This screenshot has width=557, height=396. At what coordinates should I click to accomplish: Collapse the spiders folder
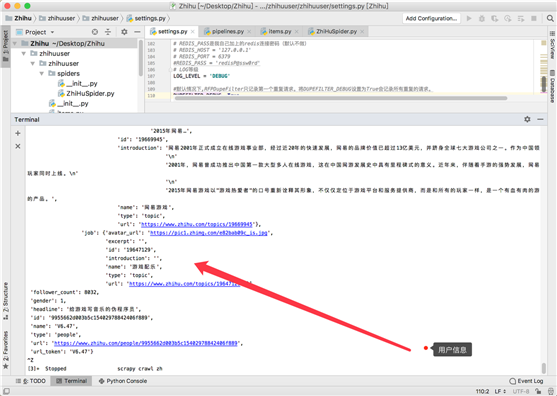pyautogui.click(x=42, y=74)
